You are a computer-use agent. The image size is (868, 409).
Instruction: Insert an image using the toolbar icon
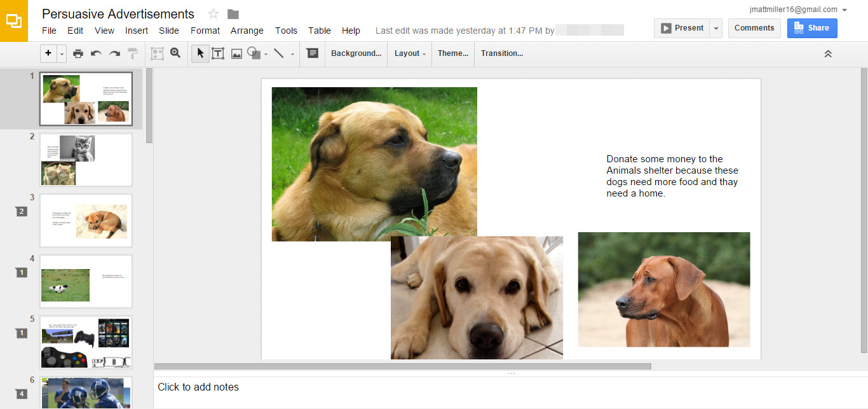coord(236,53)
